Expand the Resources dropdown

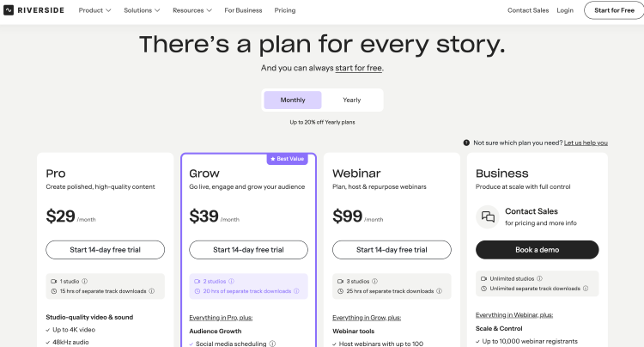(x=192, y=10)
